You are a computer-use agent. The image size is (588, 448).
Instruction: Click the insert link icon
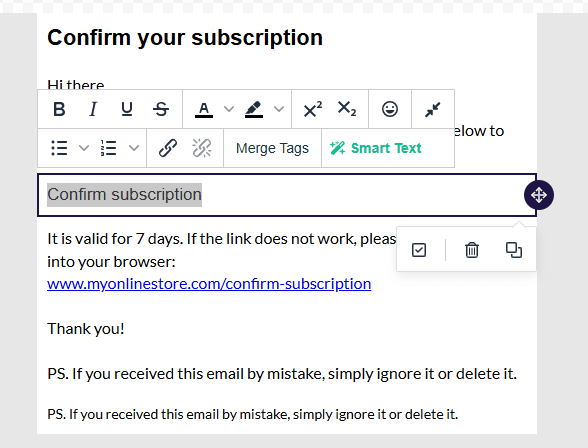(168, 148)
